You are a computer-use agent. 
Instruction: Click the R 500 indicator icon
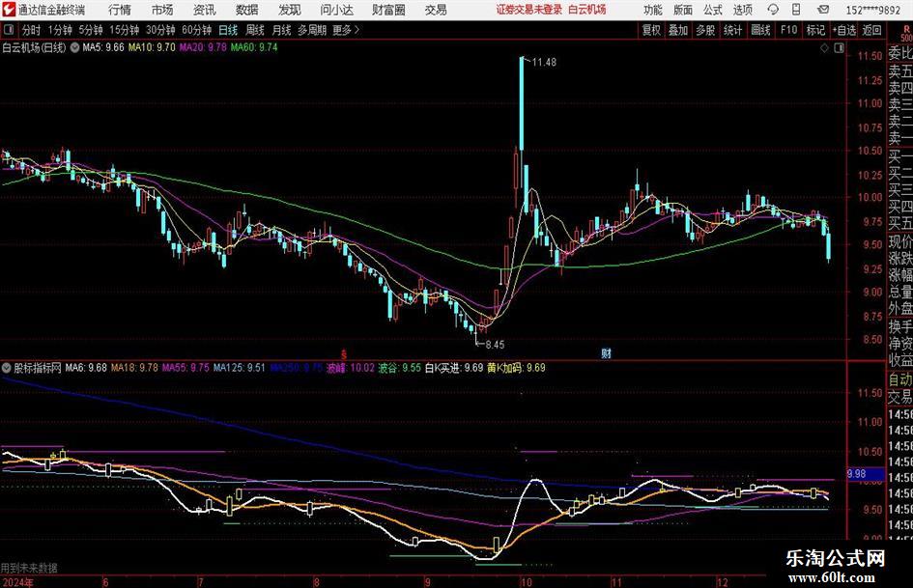(x=906, y=33)
